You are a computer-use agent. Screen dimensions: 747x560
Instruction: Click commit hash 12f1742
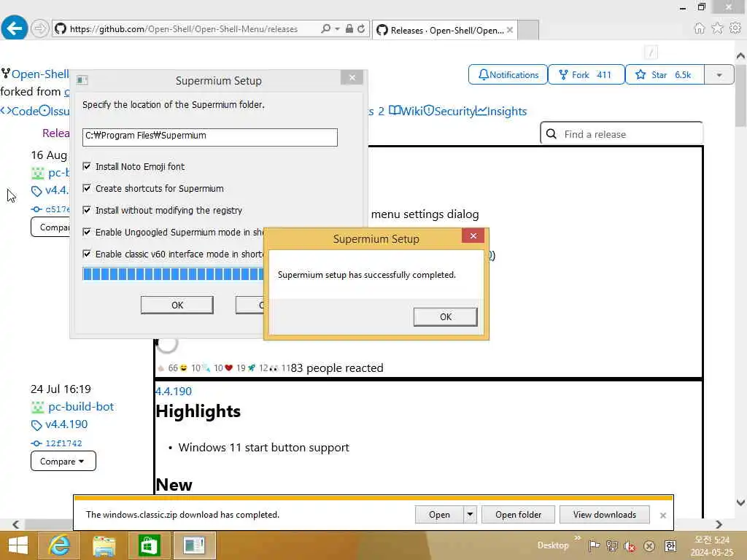coord(64,443)
